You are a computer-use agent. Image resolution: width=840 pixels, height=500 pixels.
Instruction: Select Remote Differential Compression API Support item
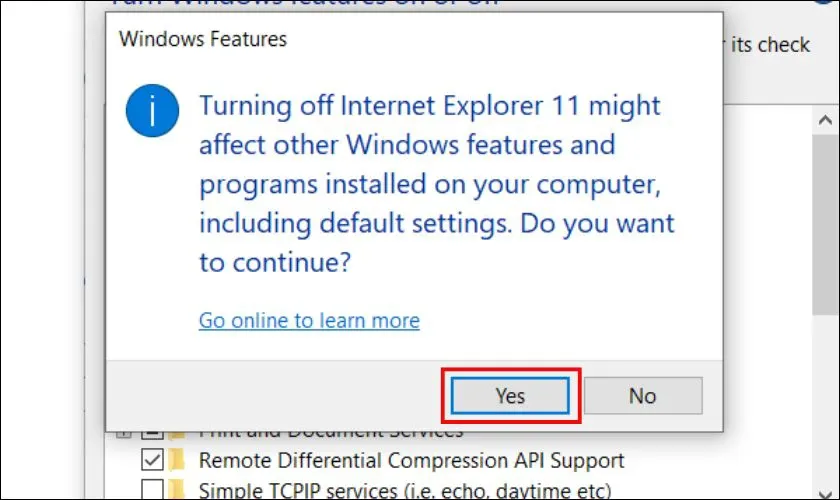tap(412, 461)
